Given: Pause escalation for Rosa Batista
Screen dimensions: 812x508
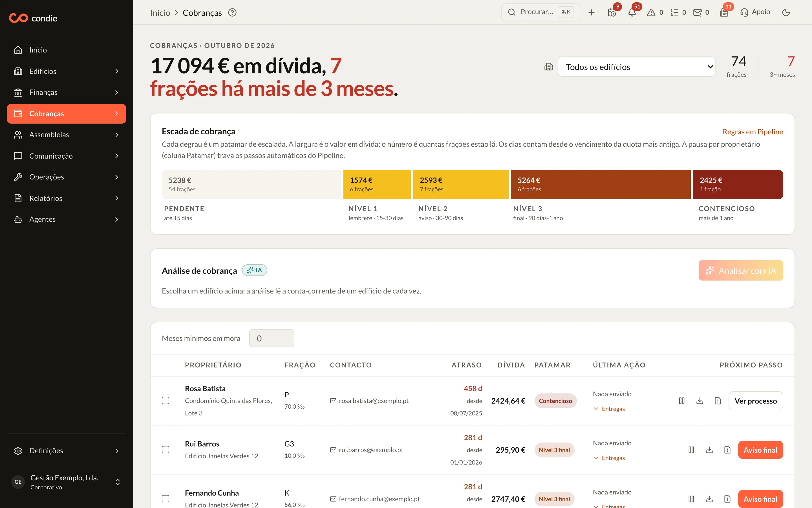Looking at the screenshot, I should coord(681,400).
